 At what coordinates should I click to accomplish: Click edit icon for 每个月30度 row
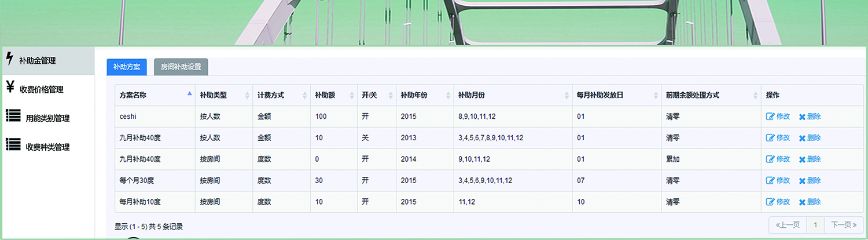[x=770, y=181]
